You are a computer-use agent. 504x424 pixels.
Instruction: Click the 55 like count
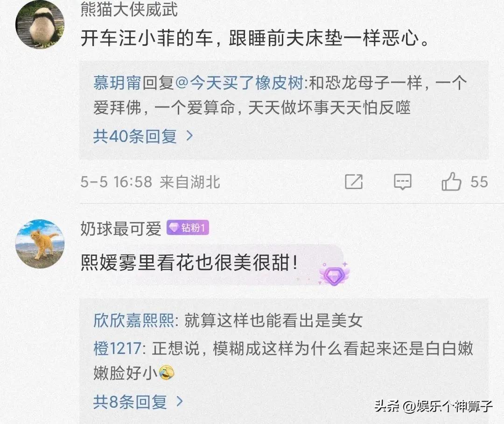(479, 182)
